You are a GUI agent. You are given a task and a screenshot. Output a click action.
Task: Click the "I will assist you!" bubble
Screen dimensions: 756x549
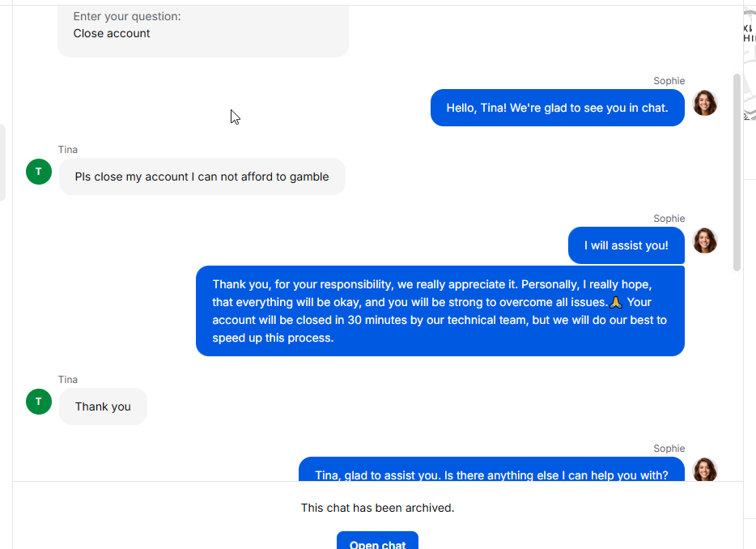[626, 245]
